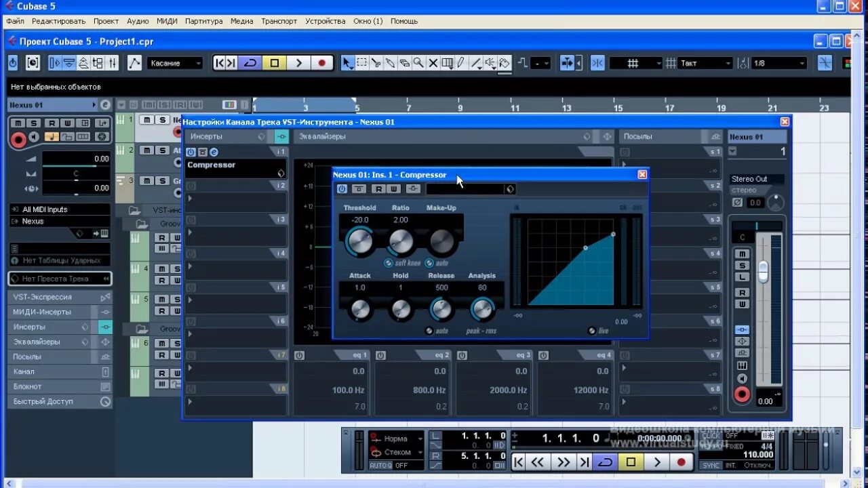Open the Устройства menu
Image resolution: width=868 pixels, height=488 pixels.
click(x=325, y=21)
